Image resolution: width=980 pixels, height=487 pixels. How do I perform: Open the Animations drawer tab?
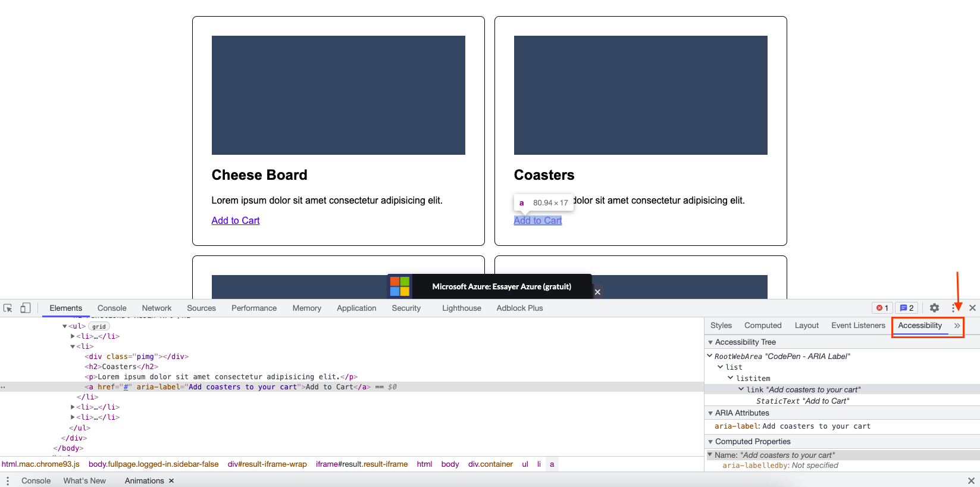(x=145, y=480)
